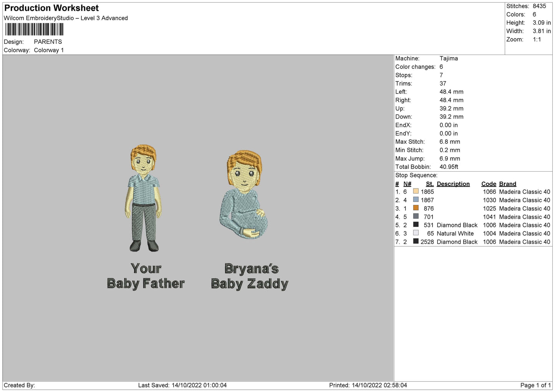Click the black swatch in stop row 5

(416, 225)
